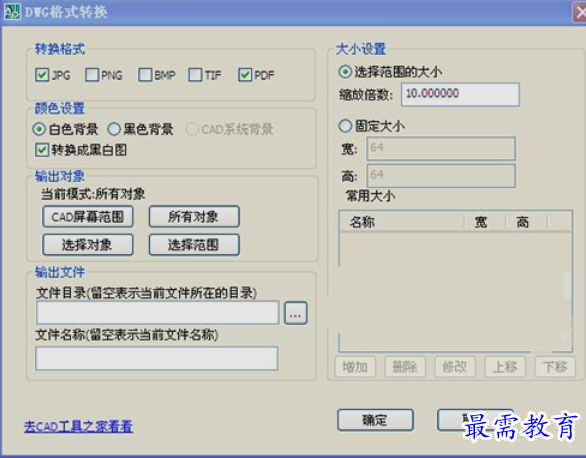Close the DWG格式转换 dialog
This screenshot has height=458, width=586.
580,13
